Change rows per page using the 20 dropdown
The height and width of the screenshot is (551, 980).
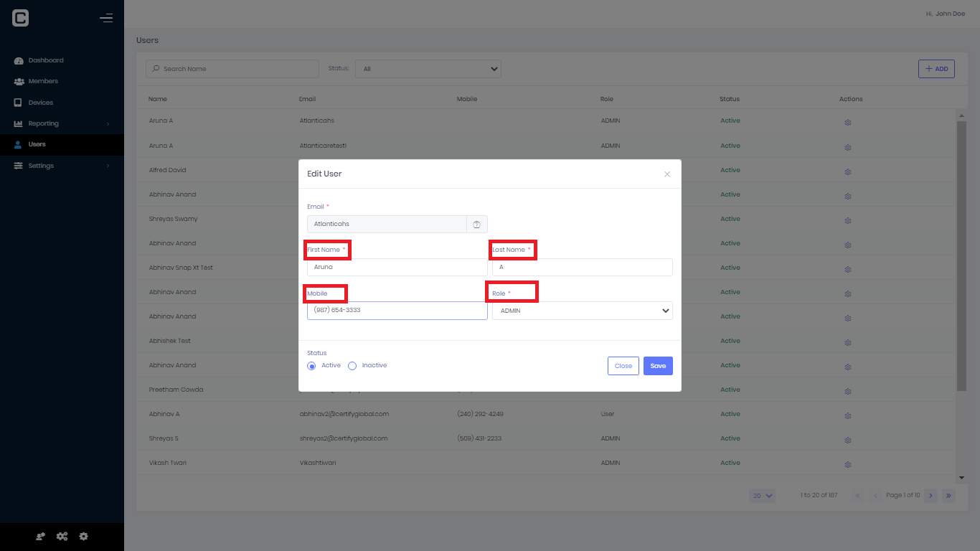pyautogui.click(x=762, y=495)
